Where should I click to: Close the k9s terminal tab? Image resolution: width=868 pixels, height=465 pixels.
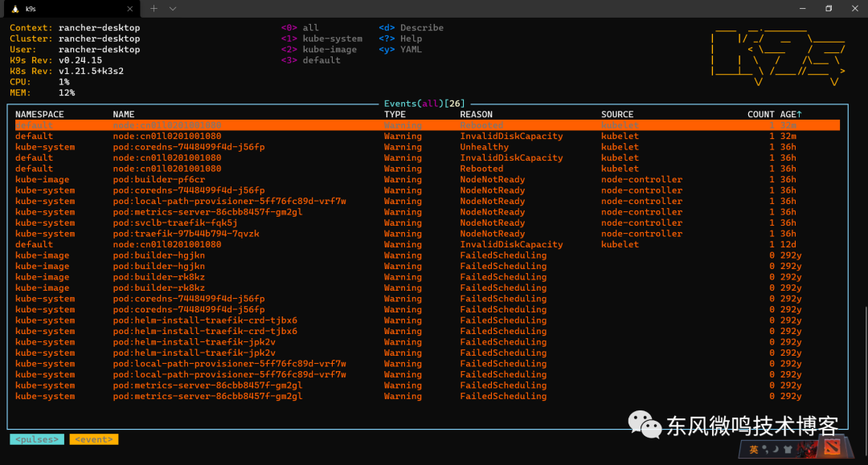129,9
